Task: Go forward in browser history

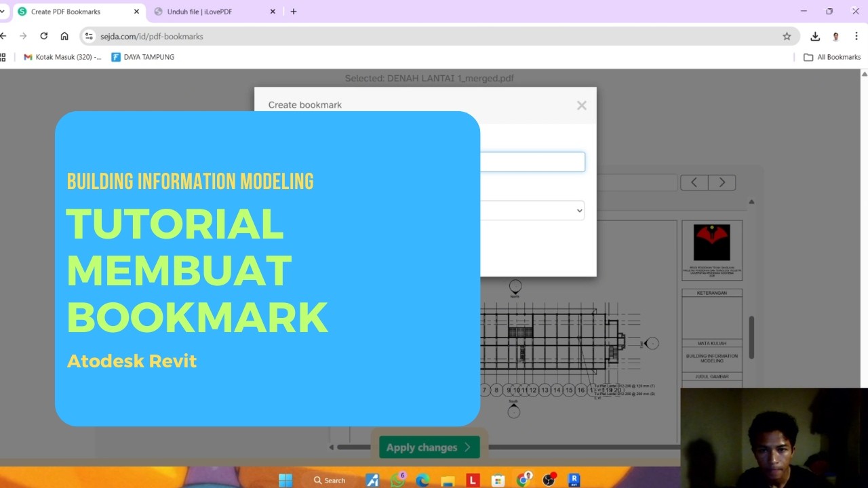Action: 23,36
